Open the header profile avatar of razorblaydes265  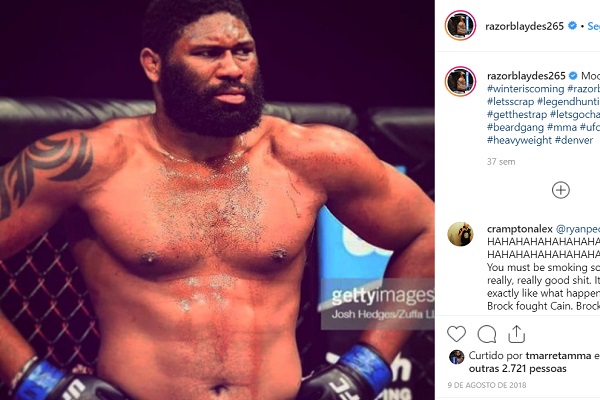(x=460, y=26)
